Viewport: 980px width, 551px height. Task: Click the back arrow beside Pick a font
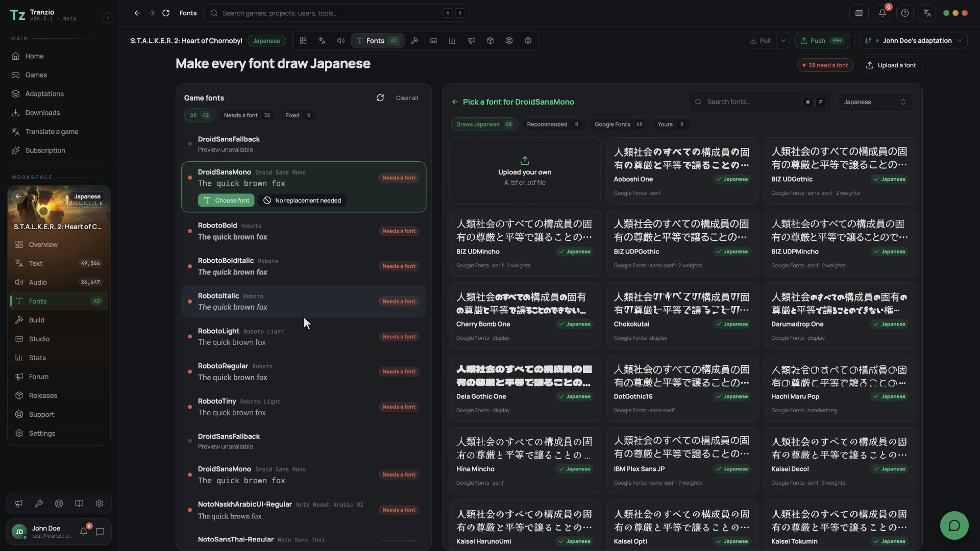[455, 102]
